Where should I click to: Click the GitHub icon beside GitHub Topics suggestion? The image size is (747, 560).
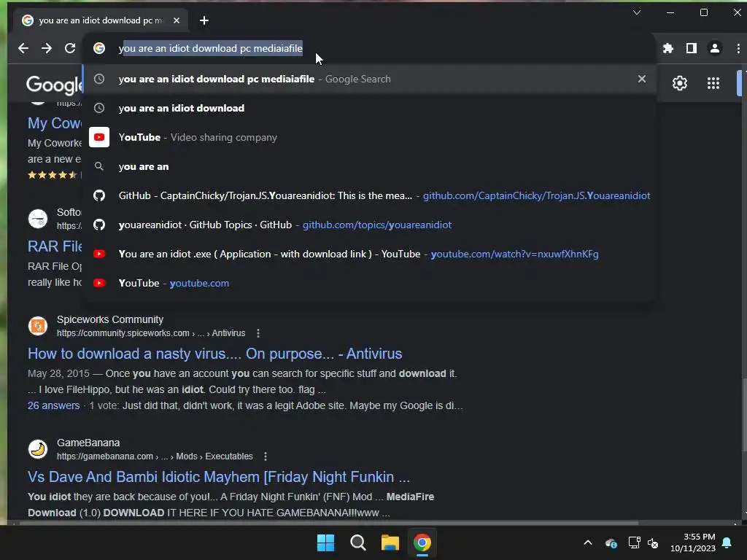[99, 225]
